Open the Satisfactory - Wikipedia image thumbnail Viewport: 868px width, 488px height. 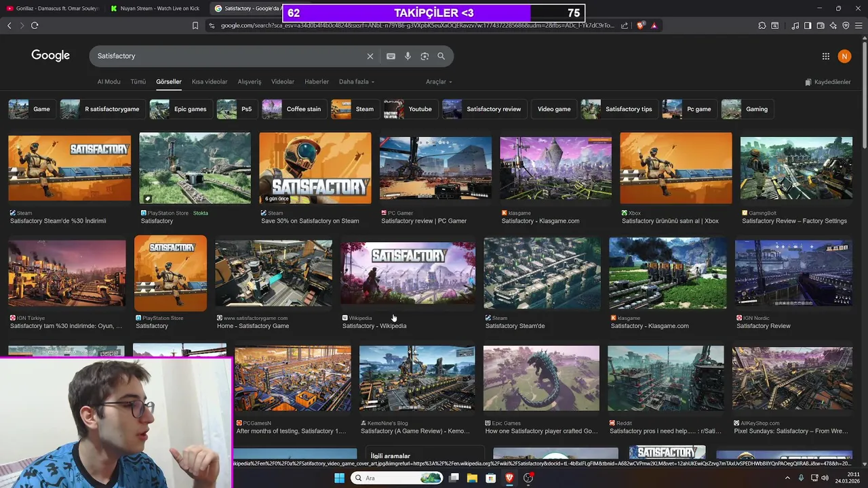(x=408, y=273)
